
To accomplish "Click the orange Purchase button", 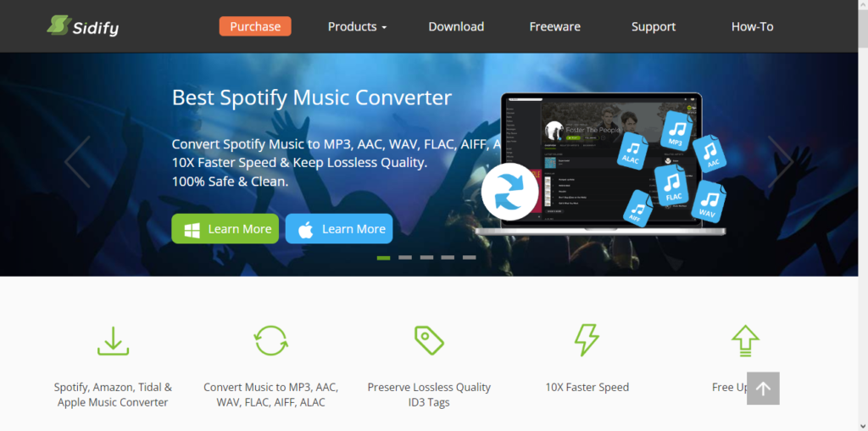I will (255, 26).
